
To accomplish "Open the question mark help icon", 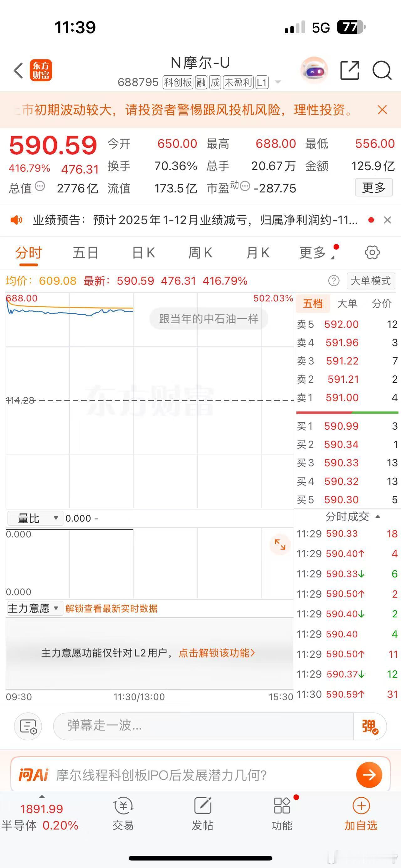I will coord(334,281).
